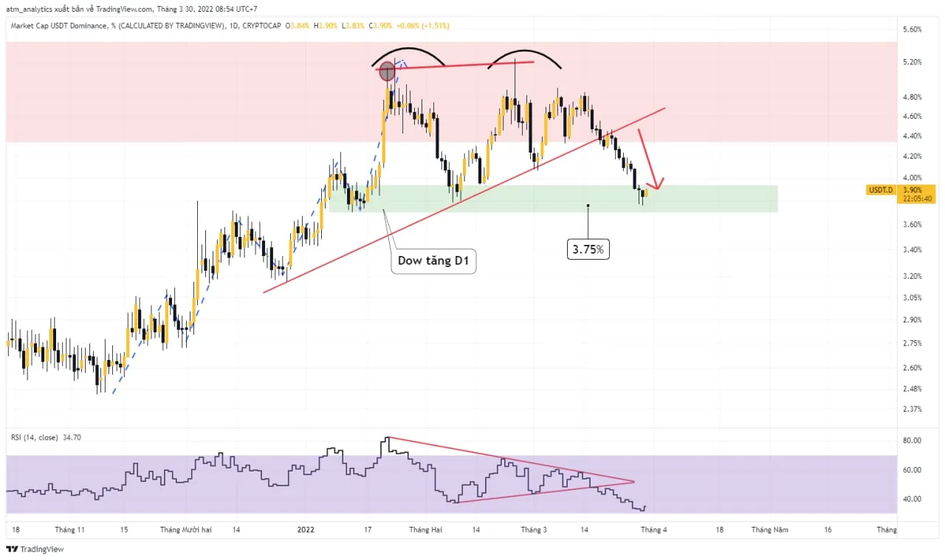The width and height of the screenshot is (945, 560).
Task: Click the 'RSI (14, close)' indicator label
Action: coord(35,438)
